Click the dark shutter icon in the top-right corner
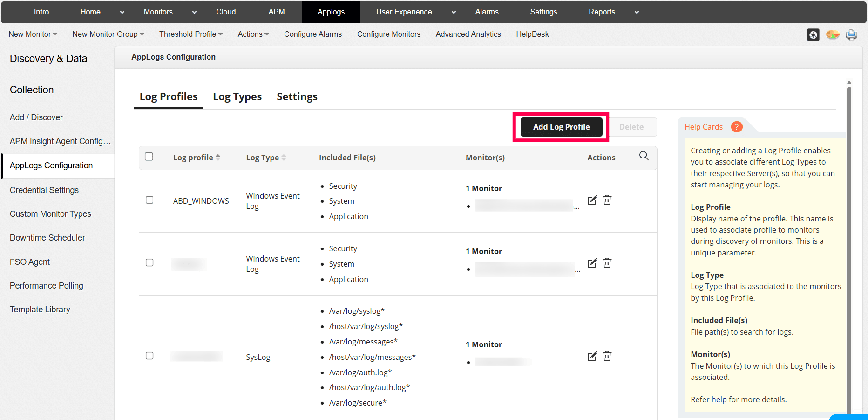This screenshot has height=420, width=868. click(814, 34)
